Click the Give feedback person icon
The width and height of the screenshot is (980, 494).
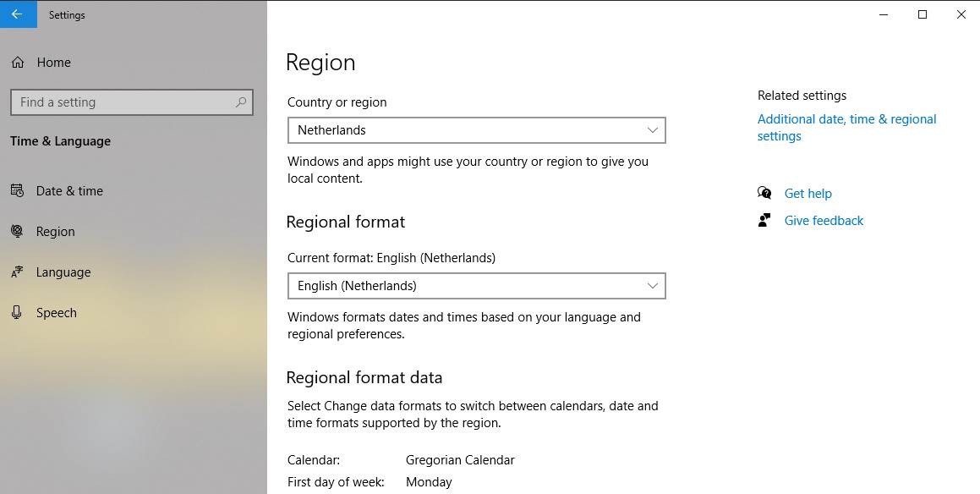pyautogui.click(x=764, y=221)
